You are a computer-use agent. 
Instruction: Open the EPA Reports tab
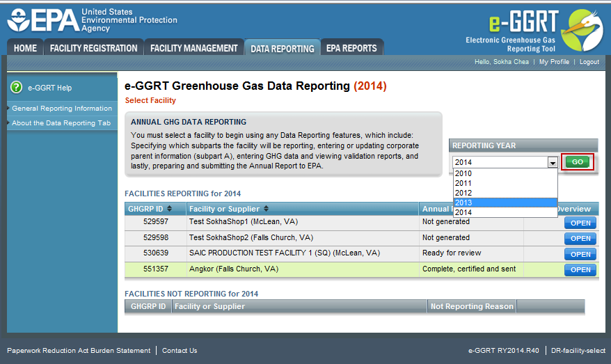click(x=351, y=48)
